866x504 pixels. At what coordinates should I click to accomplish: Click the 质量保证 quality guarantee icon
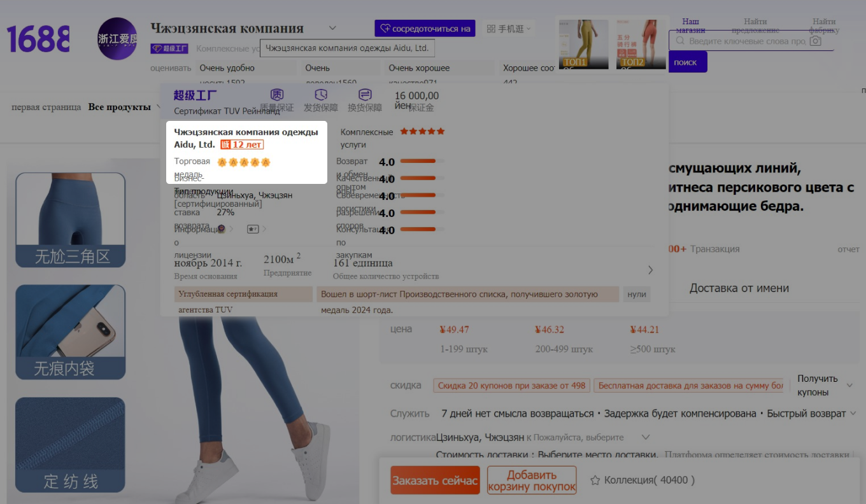[277, 94]
